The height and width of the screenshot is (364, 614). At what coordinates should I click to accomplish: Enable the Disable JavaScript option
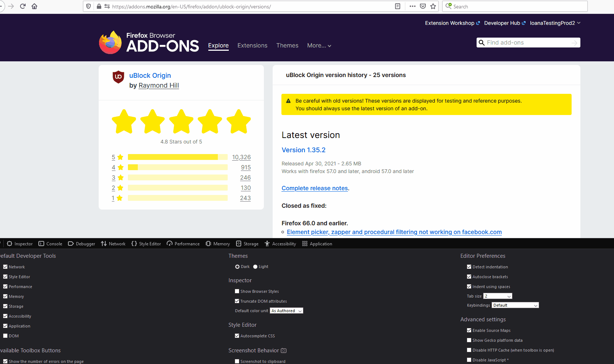(469, 360)
